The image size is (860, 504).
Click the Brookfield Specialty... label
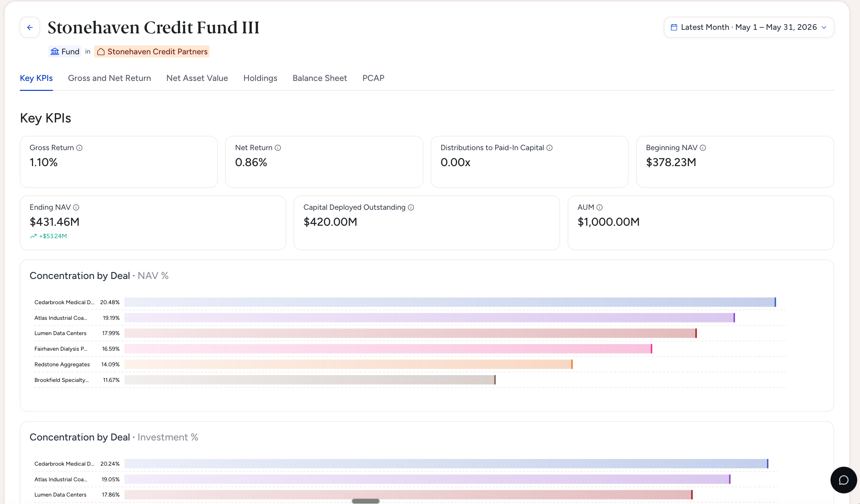(61, 380)
